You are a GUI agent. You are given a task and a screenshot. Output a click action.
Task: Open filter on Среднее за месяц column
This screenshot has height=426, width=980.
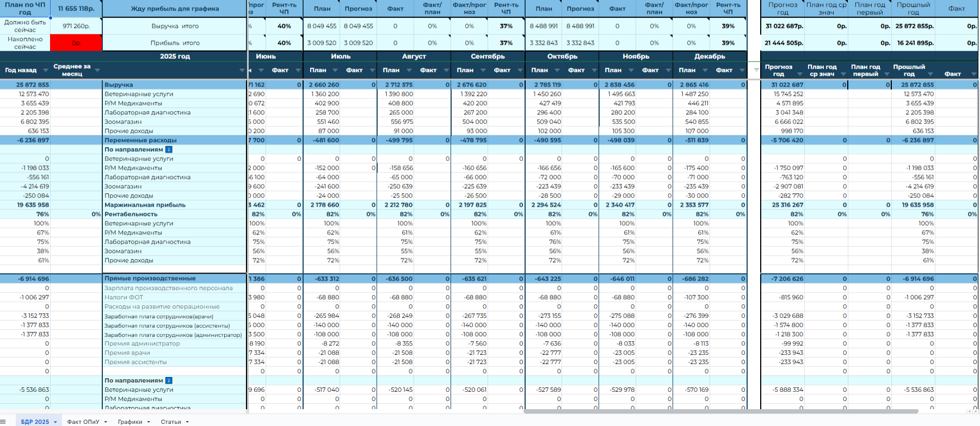97,70
